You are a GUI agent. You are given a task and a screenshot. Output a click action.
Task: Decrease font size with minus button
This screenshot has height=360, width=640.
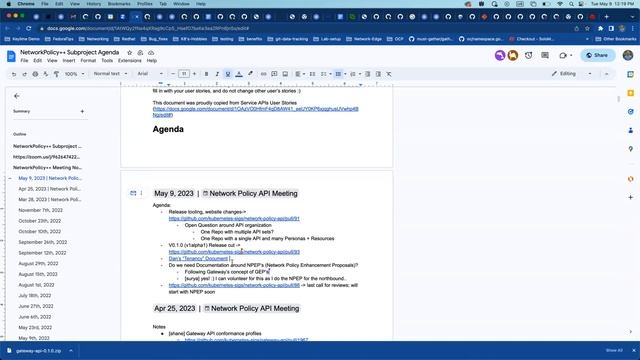(173, 74)
